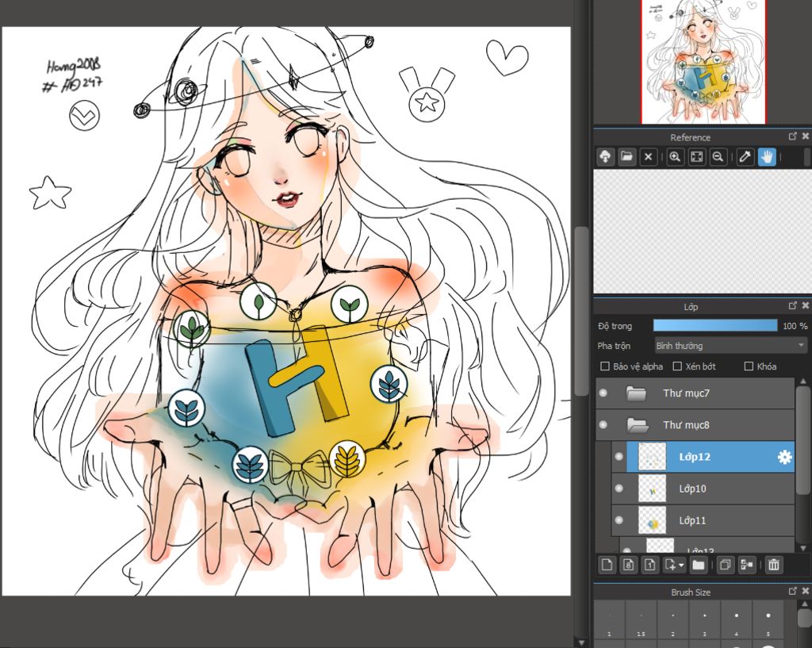Screen dimensions: 812x648
Task: Collapse the Thư mục8 folder icon
Action: coord(637,425)
